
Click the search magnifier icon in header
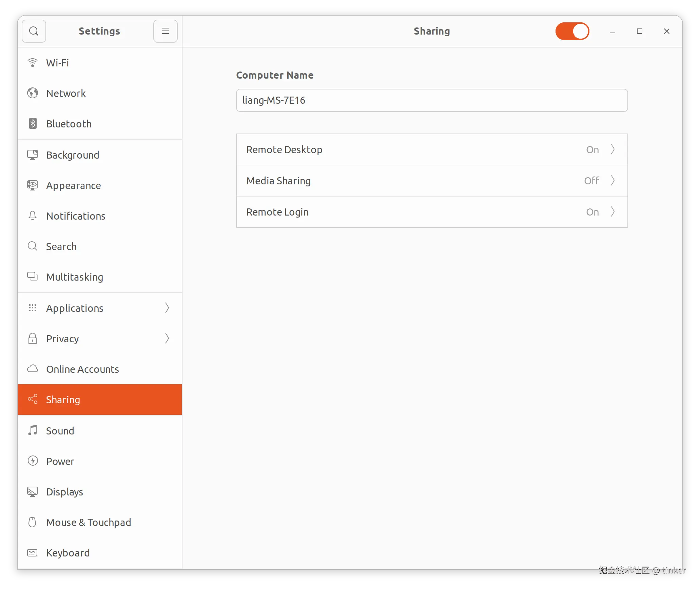click(34, 31)
